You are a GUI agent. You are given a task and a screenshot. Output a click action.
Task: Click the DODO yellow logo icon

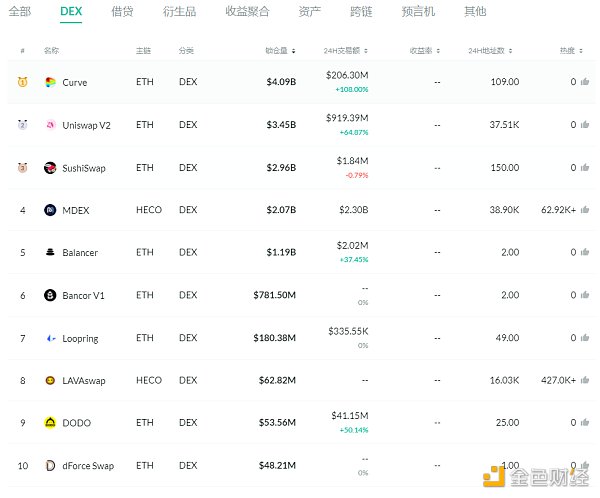tap(50, 423)
